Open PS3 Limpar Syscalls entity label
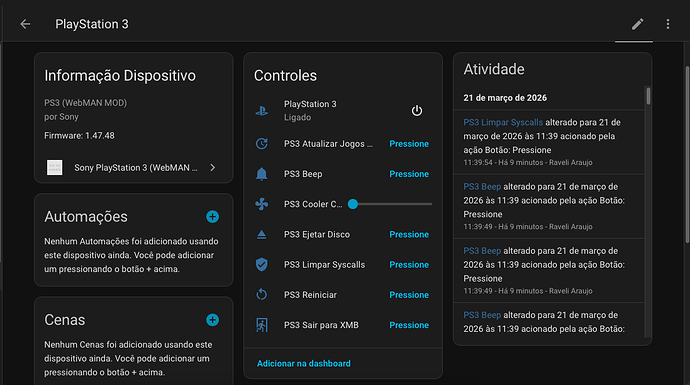 click(324, 265)
